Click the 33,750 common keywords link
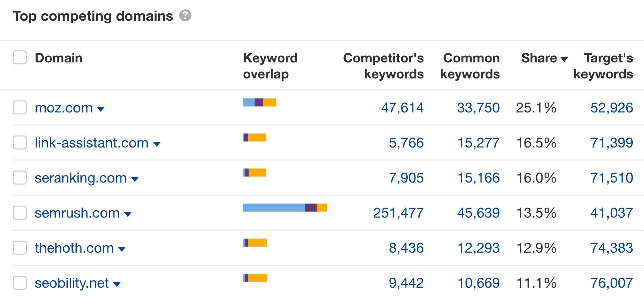Image resolution: width=644 pixels, height=299 pixels. (478, 107)
